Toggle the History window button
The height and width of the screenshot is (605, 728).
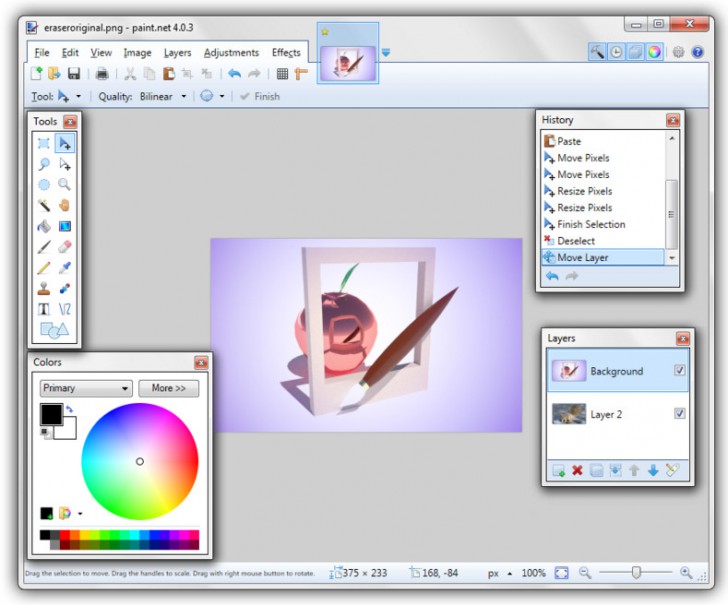[616, 52]
